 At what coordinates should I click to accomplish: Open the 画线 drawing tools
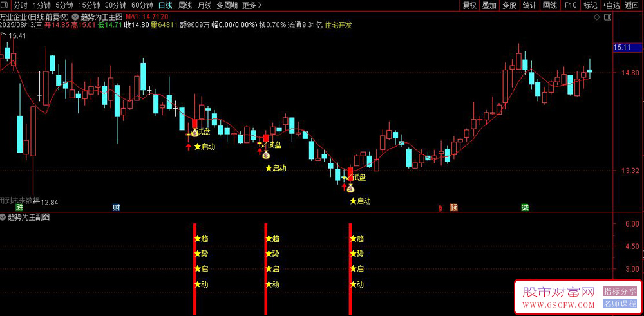pyautogui.click(x=549, y=5)
